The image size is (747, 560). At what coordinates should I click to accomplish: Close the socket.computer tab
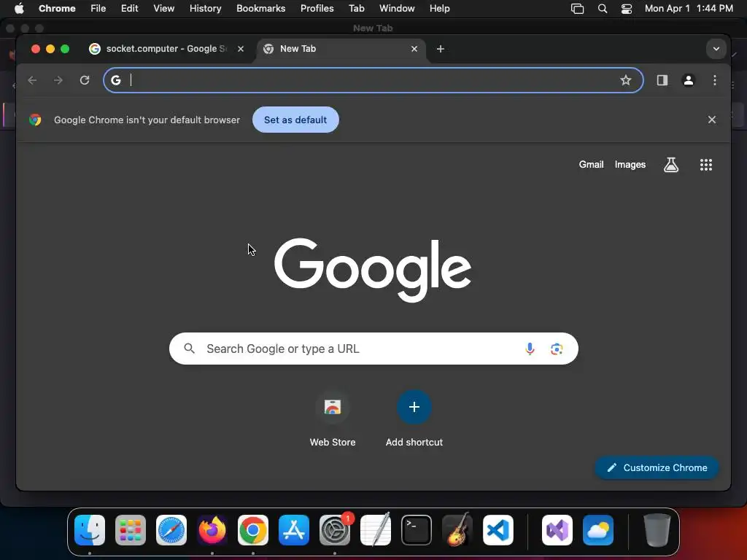pos(241,49)
